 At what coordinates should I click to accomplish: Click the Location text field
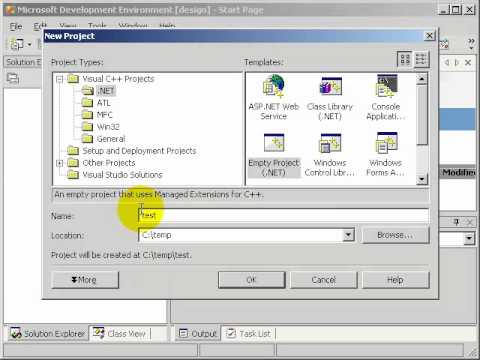(241, 235)
